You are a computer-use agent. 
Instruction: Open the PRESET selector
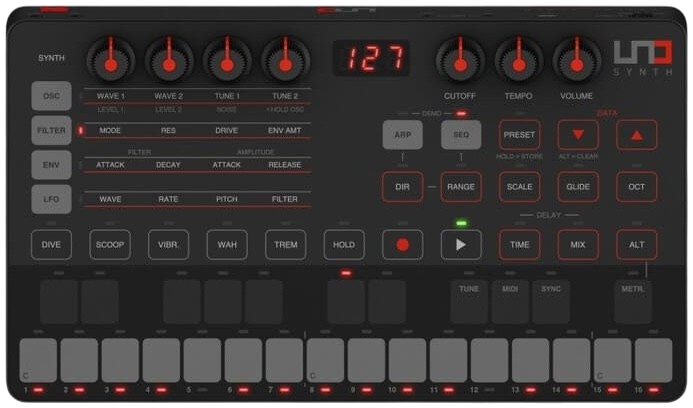(x=519, y=135)
